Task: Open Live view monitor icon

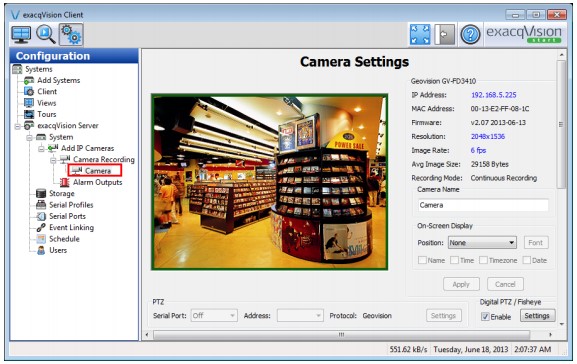Action: [21, 35]
